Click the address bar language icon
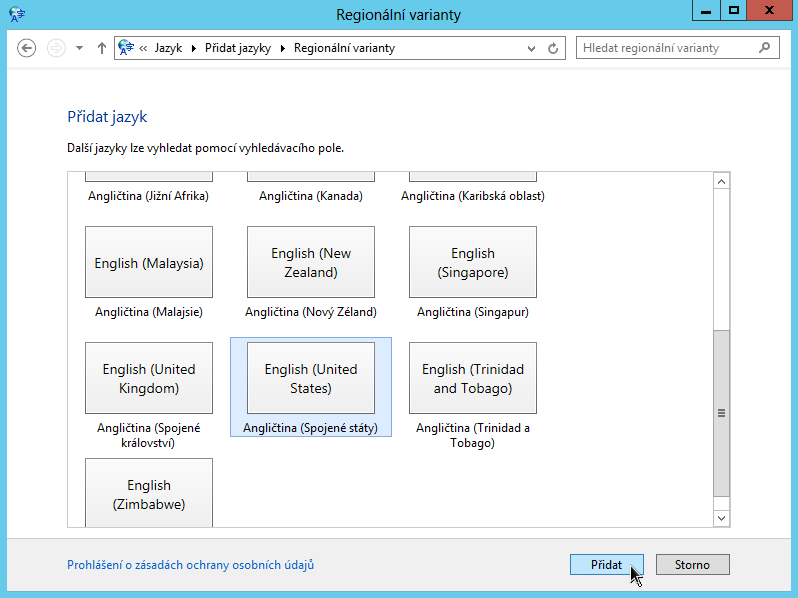The image size is (798, 598). tap(126, 48)
